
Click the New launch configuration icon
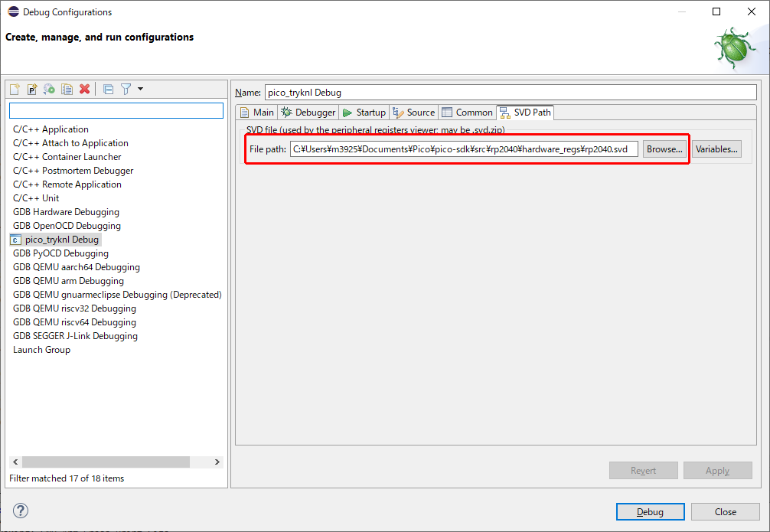[x=15, y=90]
